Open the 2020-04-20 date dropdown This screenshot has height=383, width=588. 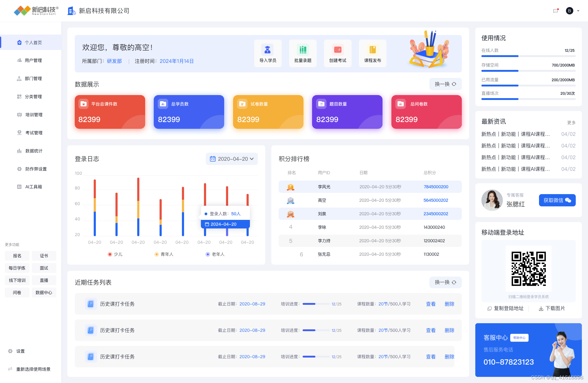(x=232, y=159)
